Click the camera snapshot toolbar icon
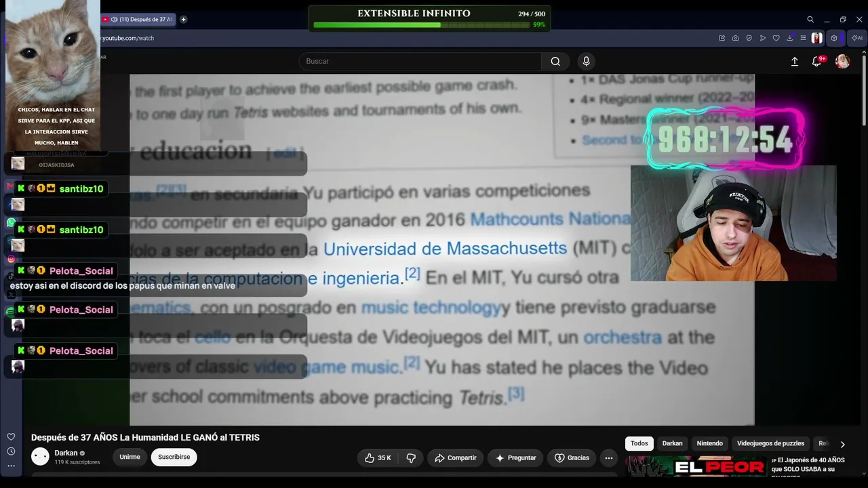This screenshot has height=488, width=868. 736,38
